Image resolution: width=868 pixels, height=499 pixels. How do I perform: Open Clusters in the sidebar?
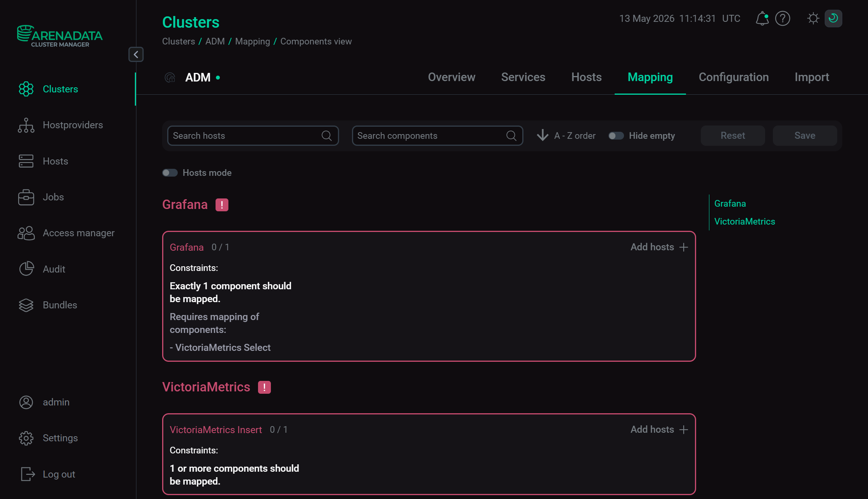60,89
